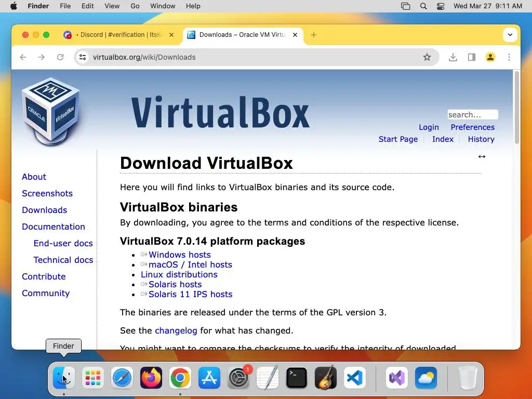Open Chrome three-dot menu
532x399 pixels.
click(x=509, y=57)
